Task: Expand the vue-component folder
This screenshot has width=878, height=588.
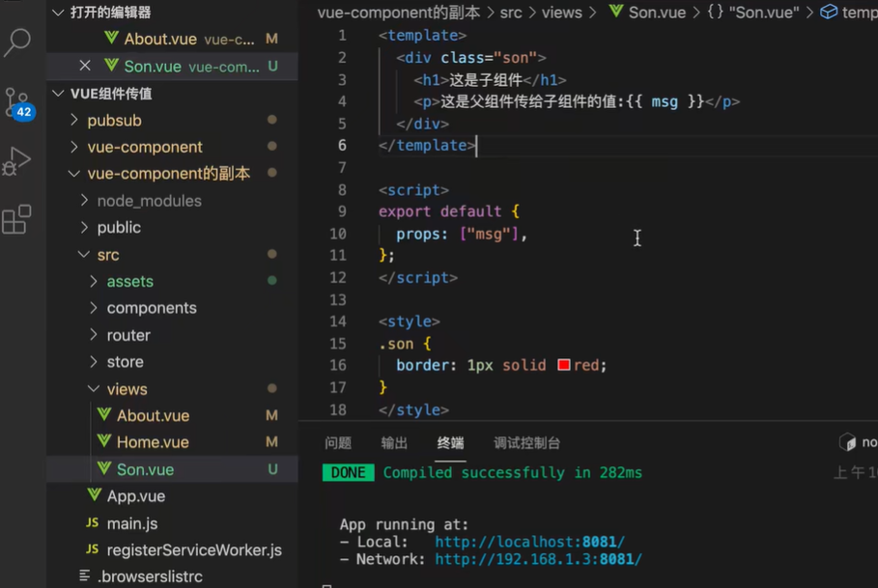Action: tap(74, 147)
